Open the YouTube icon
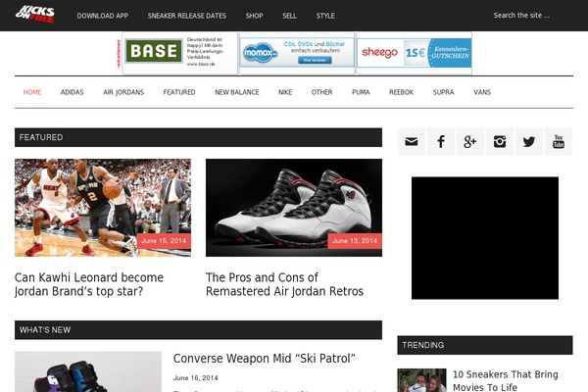This screenshot has height=392, width=588. coord(559,141)
